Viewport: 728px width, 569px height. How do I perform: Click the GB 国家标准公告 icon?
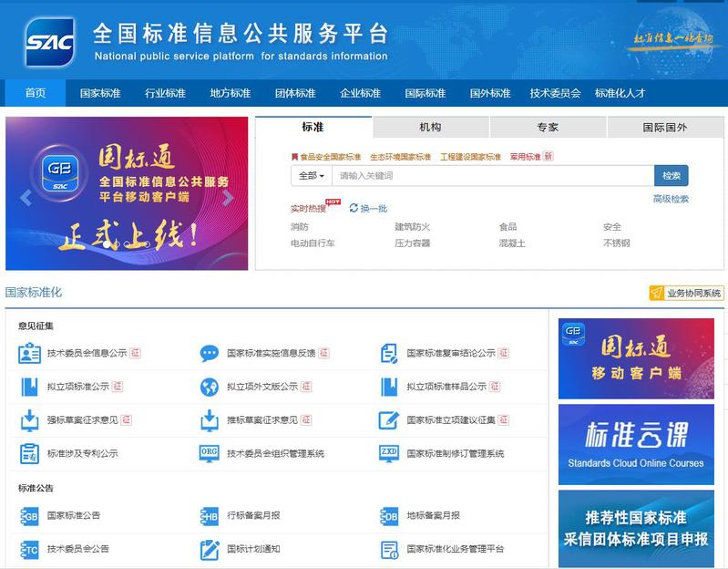pyautogui.click(x=29, y=516)
